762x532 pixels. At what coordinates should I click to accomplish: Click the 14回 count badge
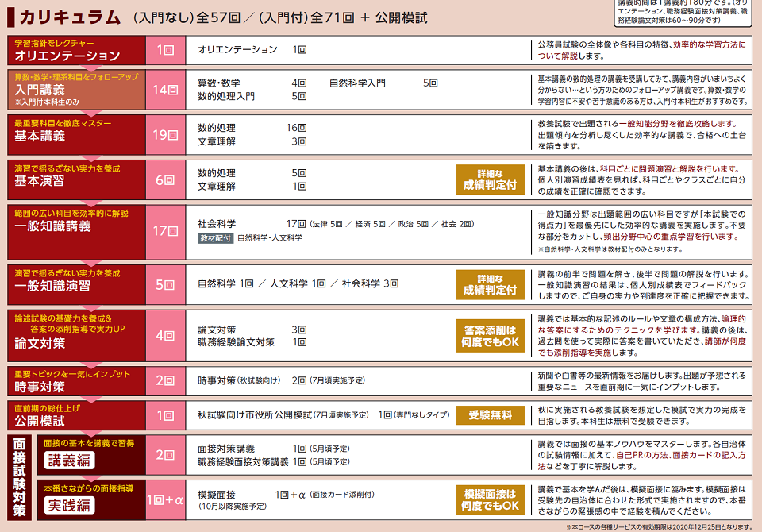click(165, 90)
